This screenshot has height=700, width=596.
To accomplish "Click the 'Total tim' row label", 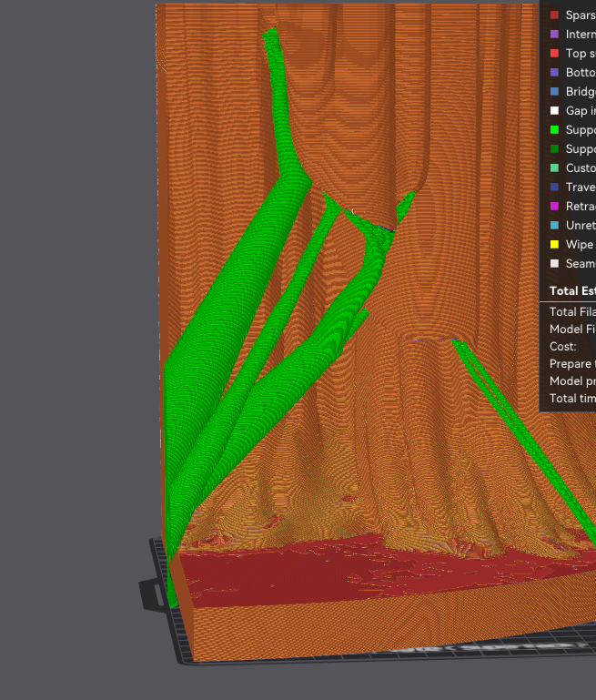I will click(572, 398).
